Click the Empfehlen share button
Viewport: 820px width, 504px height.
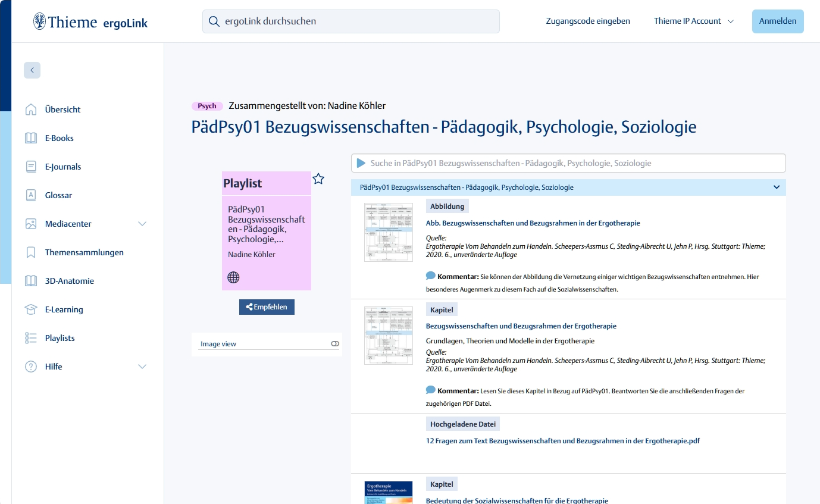pyautogui.click(x=267, y=307)
